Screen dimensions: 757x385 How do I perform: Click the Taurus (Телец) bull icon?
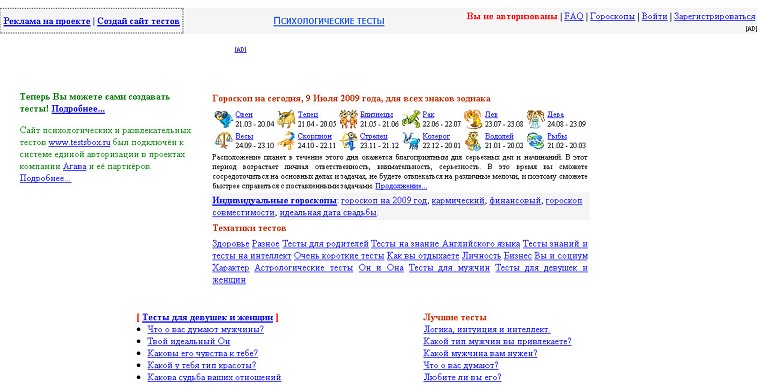[x=286, y=119]
